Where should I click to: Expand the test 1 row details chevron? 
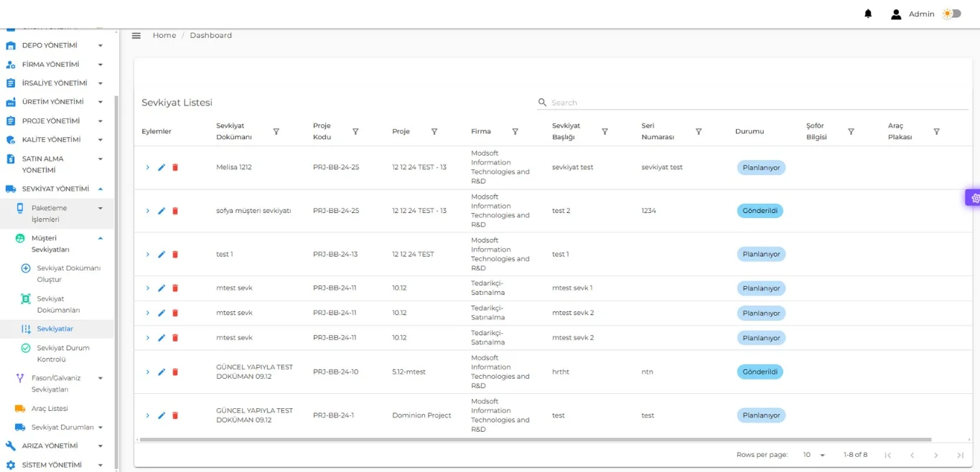pos(148,255)
